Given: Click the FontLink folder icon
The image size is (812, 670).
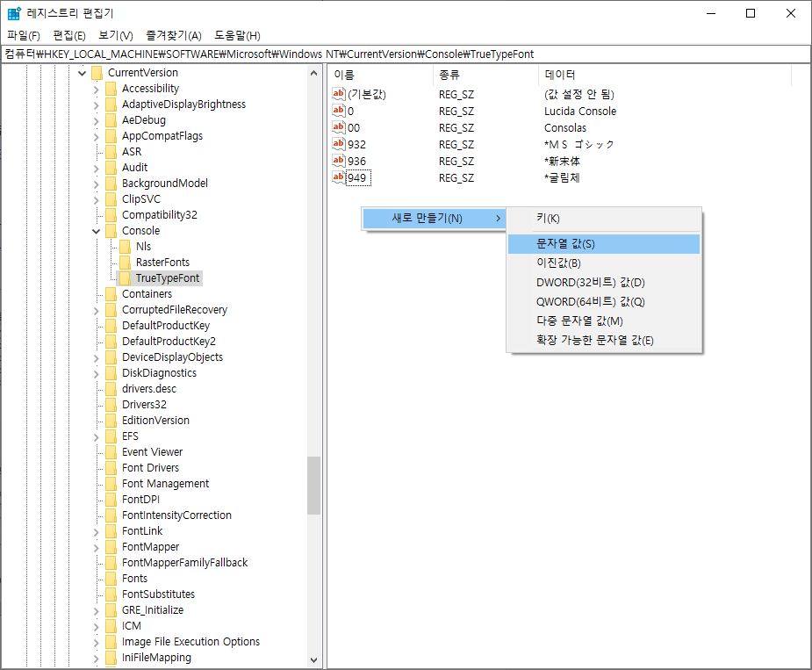Looking at the screenshot, I should coord(111,531).
